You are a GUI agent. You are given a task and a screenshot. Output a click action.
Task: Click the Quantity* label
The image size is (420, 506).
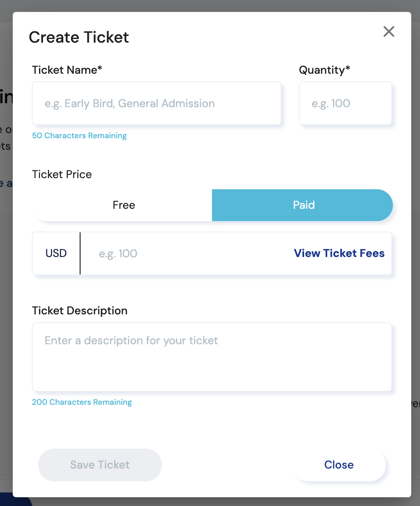point(324,70)
